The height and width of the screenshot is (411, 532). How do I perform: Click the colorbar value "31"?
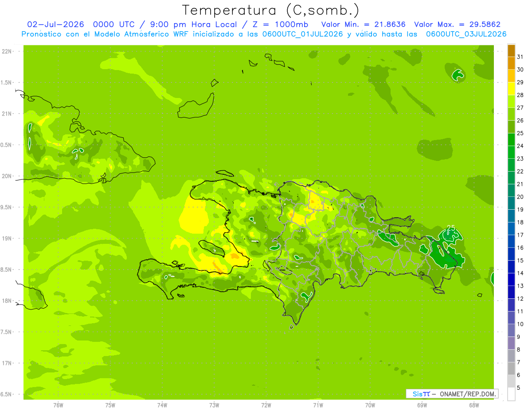[520, 57]
